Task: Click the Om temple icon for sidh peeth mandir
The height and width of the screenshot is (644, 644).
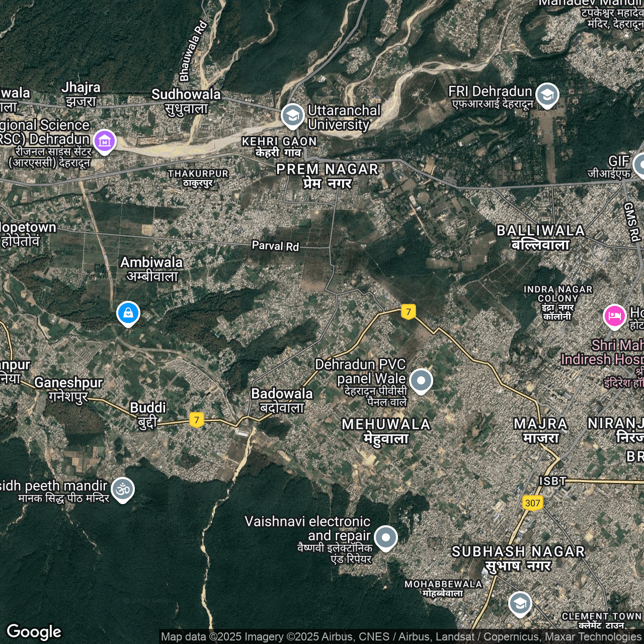Action: (123, 489)
